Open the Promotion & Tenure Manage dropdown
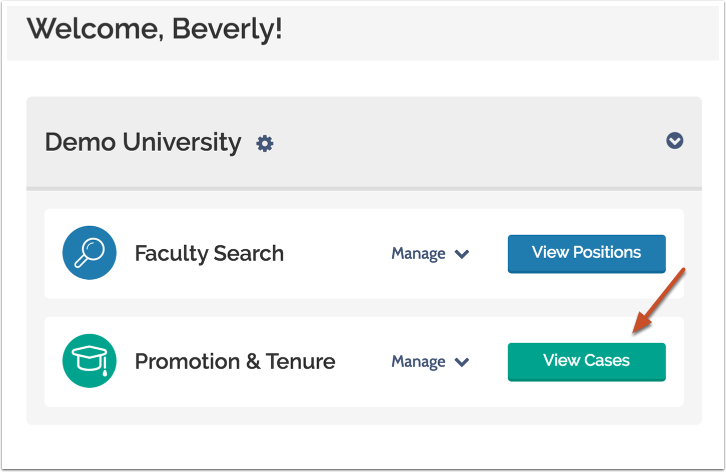This screenshot has height=472, width=726. coord(430,361)
